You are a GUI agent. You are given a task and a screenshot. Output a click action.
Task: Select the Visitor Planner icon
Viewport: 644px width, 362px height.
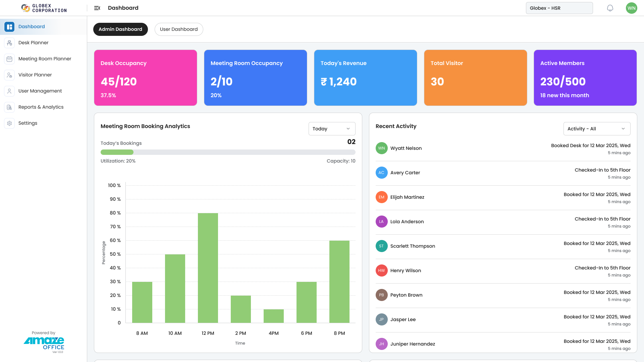tap(9, 75)
